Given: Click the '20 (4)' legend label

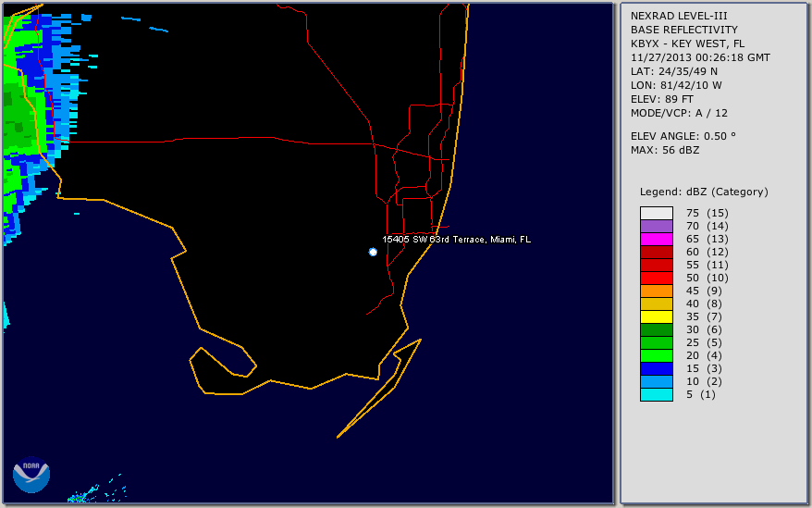Looking at the screenshot, I should [704, 355].
